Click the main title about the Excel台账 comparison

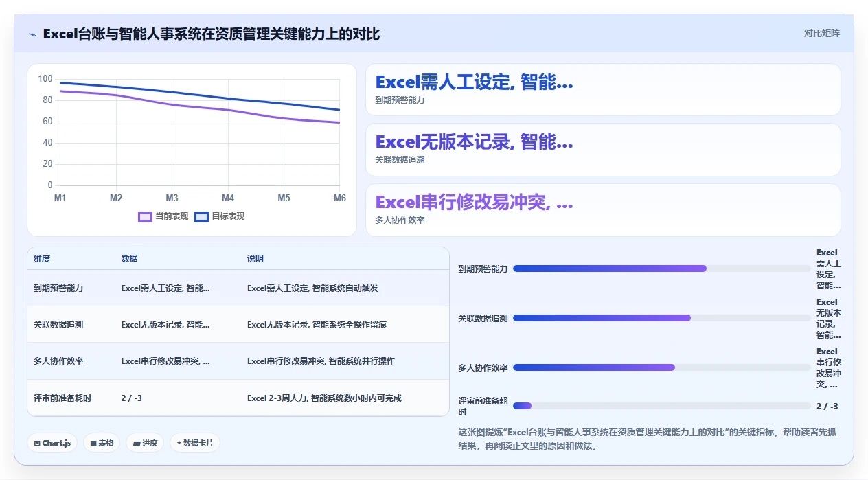pos(212,34)
